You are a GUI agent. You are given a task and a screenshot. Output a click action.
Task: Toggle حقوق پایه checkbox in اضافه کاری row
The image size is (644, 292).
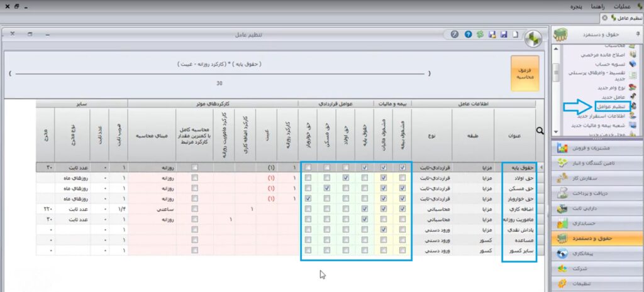pos(365,208)
